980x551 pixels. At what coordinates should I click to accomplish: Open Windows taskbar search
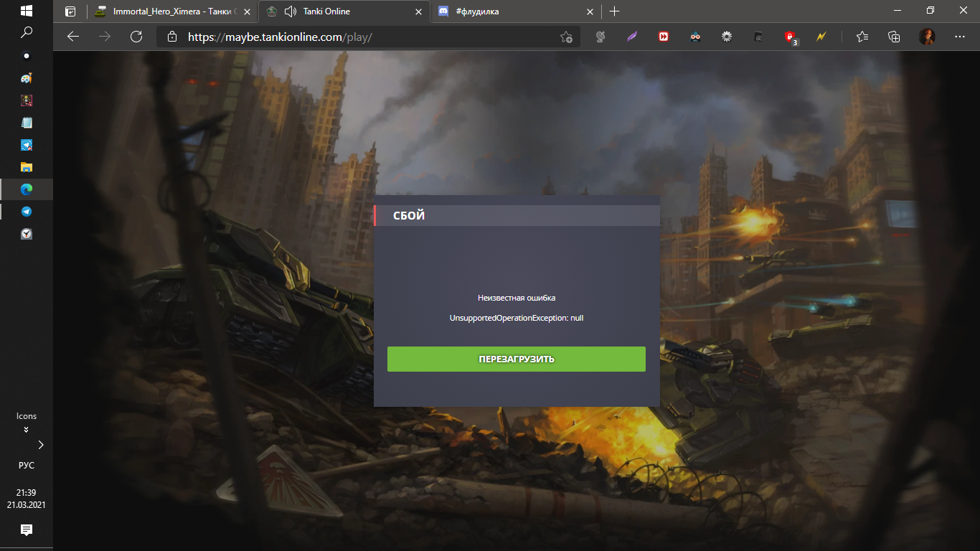click(x=27, y=32)
